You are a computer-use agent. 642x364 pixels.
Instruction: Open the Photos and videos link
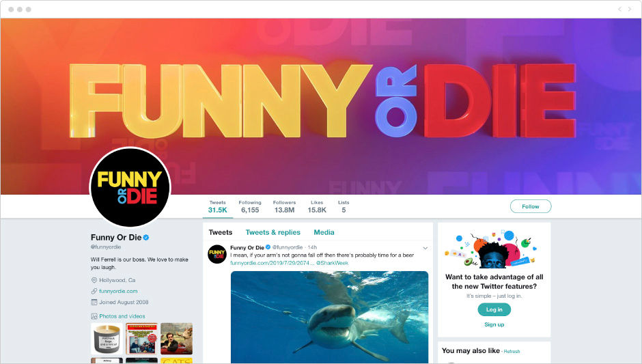tap(122, 316)
